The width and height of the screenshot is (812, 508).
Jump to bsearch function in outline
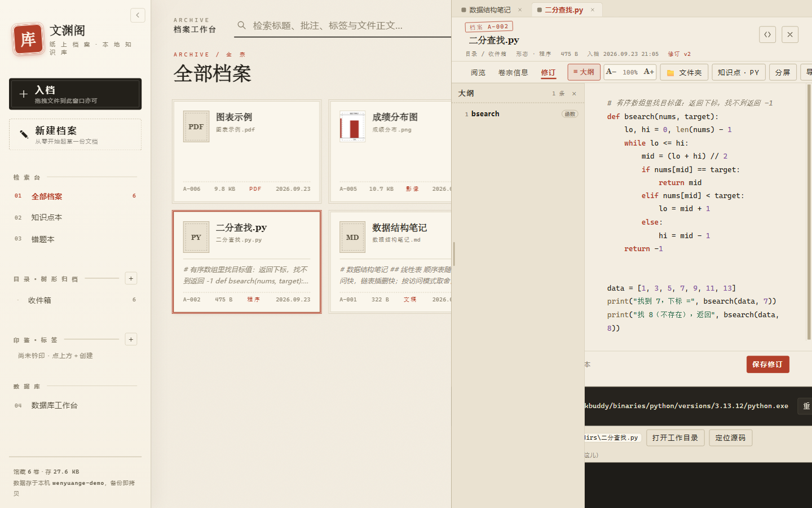518,114
